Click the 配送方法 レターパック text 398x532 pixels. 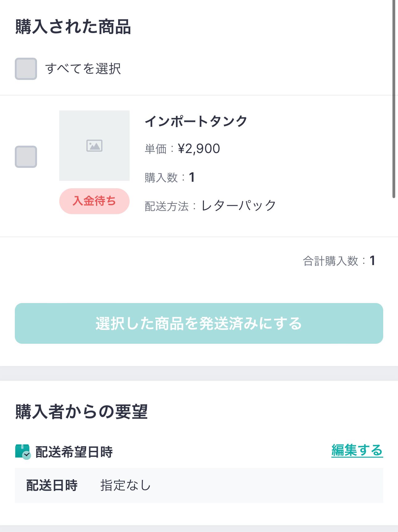[x=210, y=206]
